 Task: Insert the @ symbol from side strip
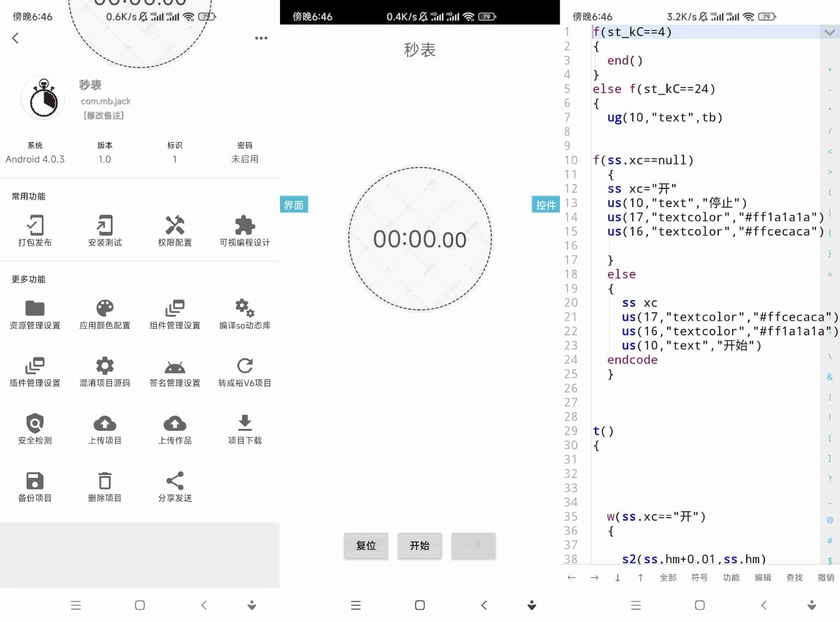[x=830, y=520]
